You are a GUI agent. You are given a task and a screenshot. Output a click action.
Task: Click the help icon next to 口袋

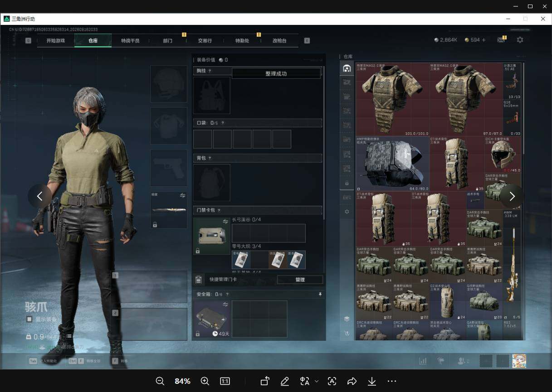coord(222,123)
